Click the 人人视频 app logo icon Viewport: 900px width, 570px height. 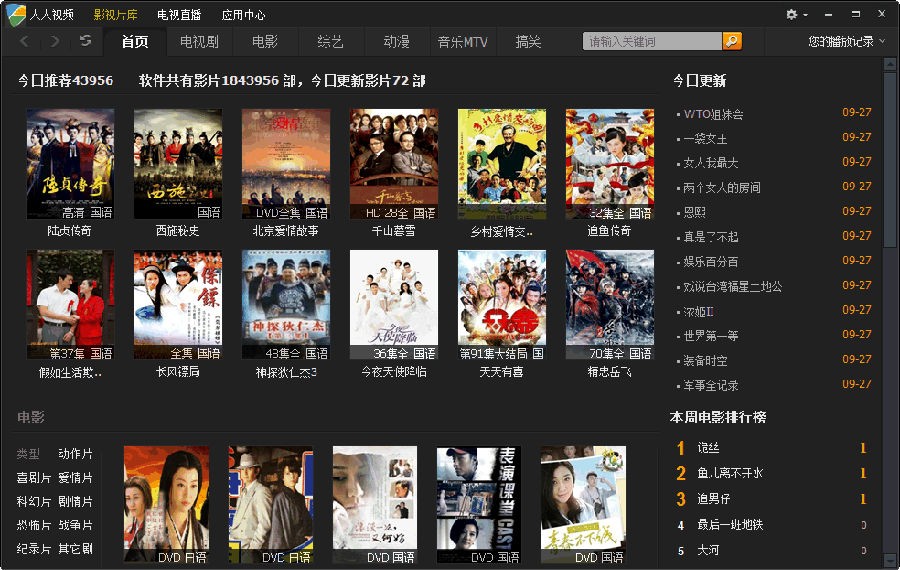16,14
